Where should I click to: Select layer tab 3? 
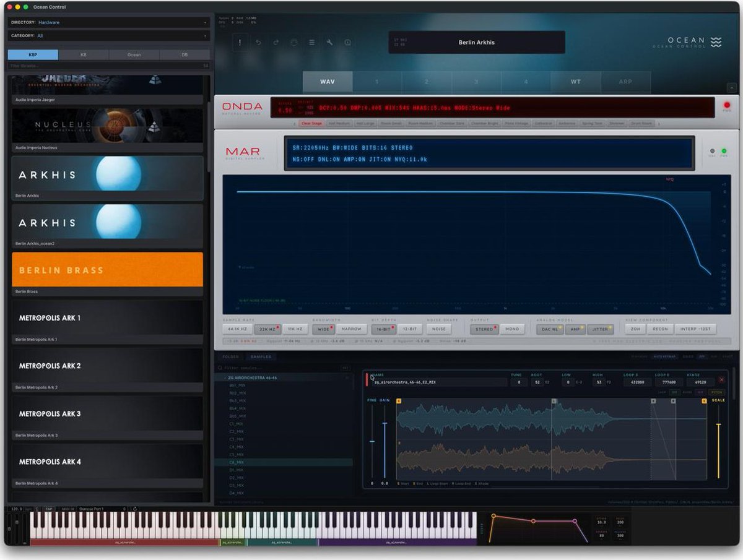[x=476, y=82]
